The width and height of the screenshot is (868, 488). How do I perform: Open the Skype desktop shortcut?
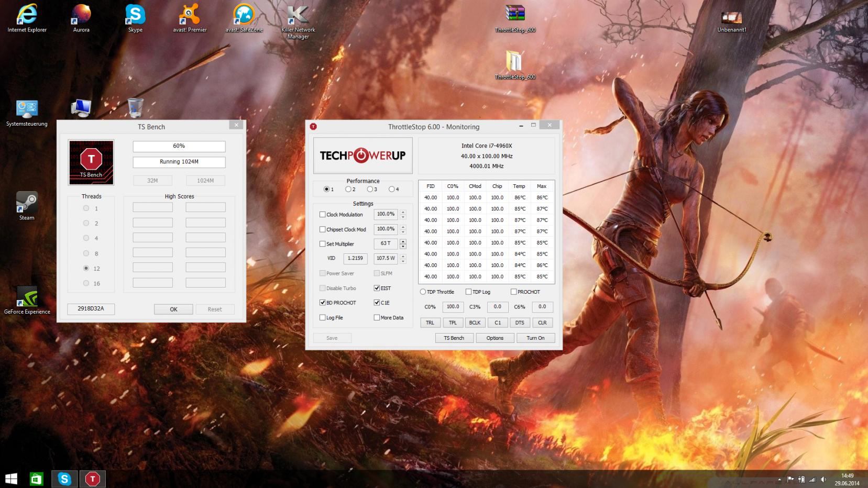135,18
